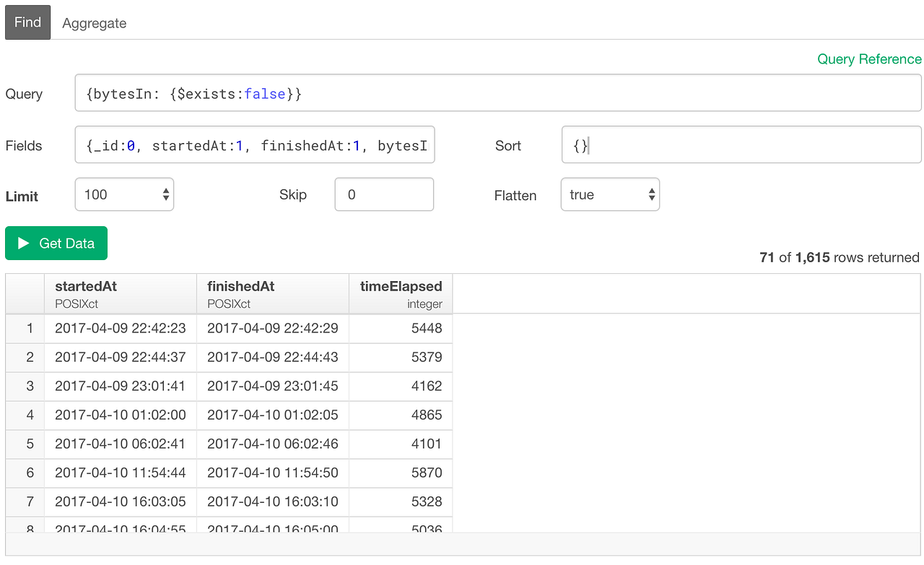Click the green play icon on Get Data

tap(22, 243)
